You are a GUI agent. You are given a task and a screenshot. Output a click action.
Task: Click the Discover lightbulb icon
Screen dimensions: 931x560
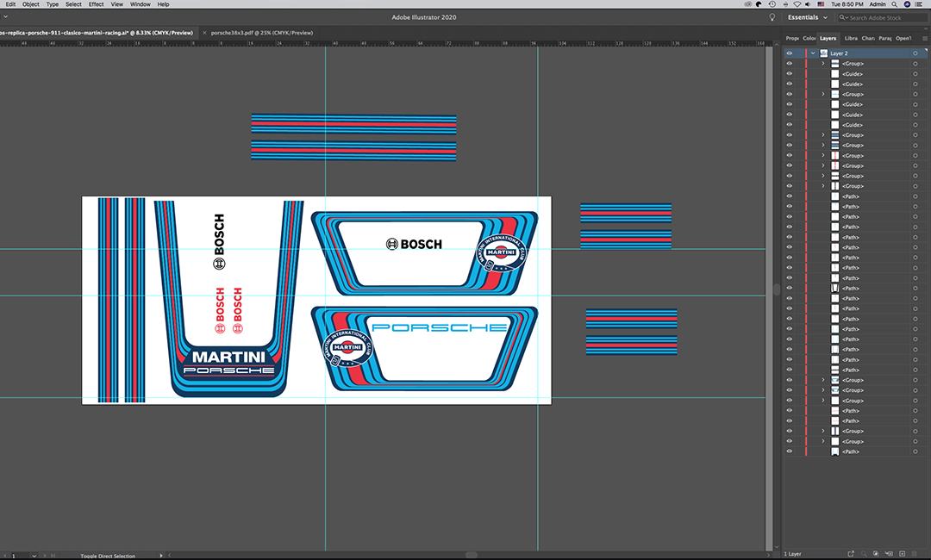pyautogui.click(x=772, y=17)
